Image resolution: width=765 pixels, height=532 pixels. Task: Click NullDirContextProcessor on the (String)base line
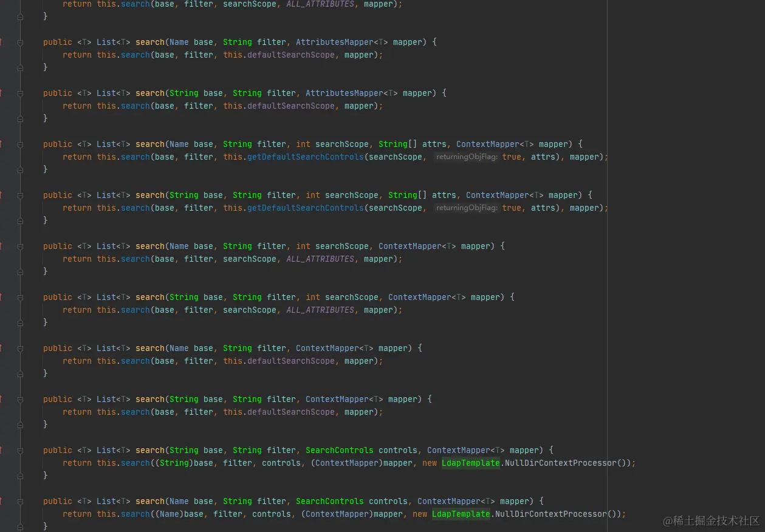pos(561,463)
